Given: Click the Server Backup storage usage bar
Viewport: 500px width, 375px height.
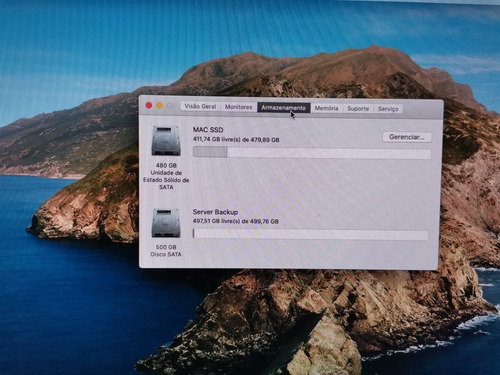Looking at the screenshot, I should click(x=310, y=234).
